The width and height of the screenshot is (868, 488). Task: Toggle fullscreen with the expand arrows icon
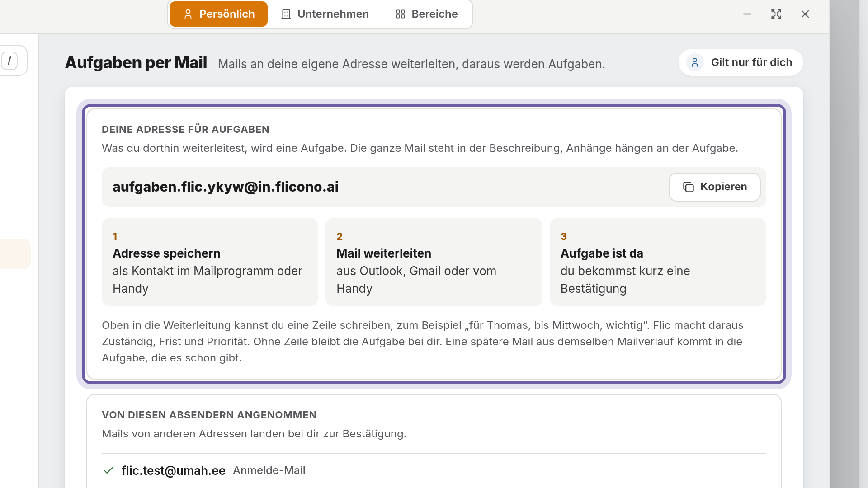776,14
